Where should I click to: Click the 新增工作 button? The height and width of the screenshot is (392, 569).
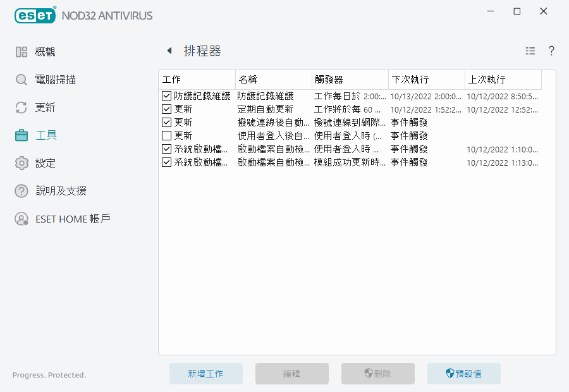(x=205, y=373)
